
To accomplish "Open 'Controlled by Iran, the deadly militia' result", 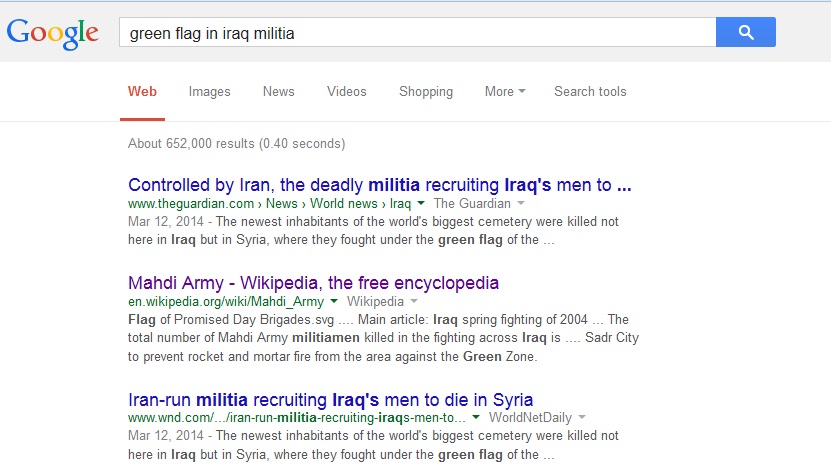I will (x=379, y=185).
